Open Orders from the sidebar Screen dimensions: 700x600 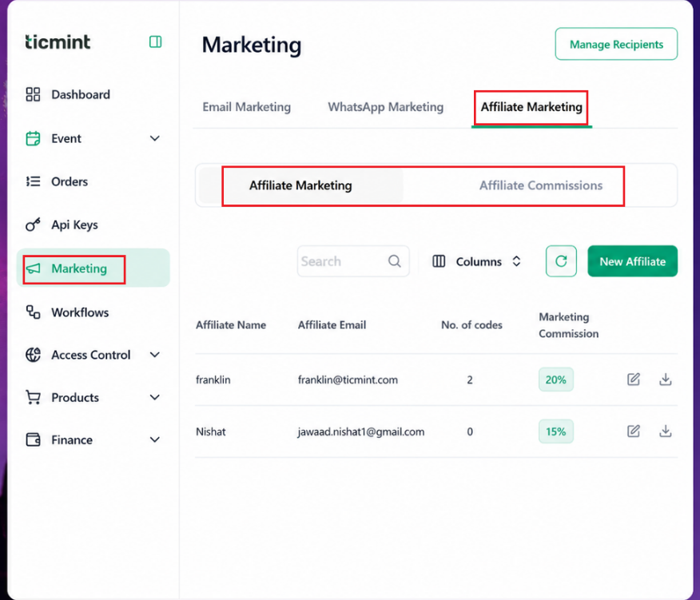pos(70,181)
